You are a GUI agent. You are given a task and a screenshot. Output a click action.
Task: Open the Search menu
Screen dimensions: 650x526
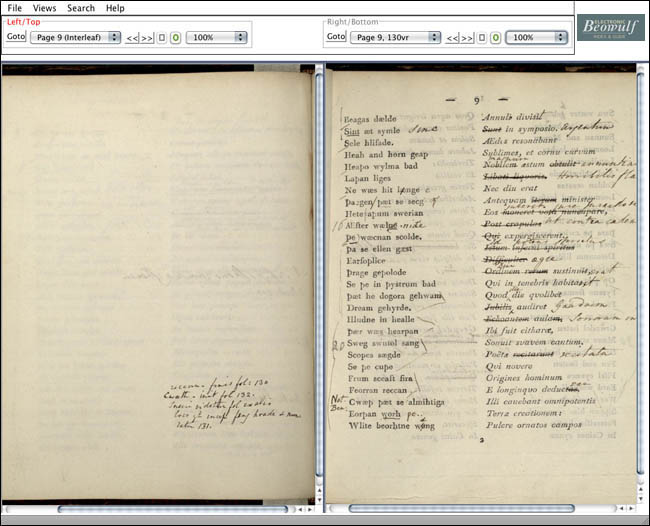81,8
